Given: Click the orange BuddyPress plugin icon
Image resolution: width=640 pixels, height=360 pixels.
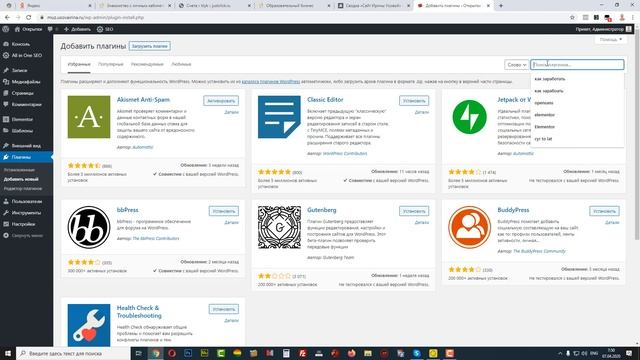Looking at the screenshot, I should 469,227.
